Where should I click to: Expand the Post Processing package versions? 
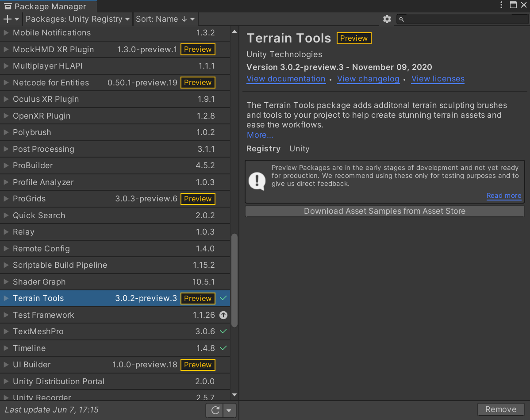tap(6, 149)
